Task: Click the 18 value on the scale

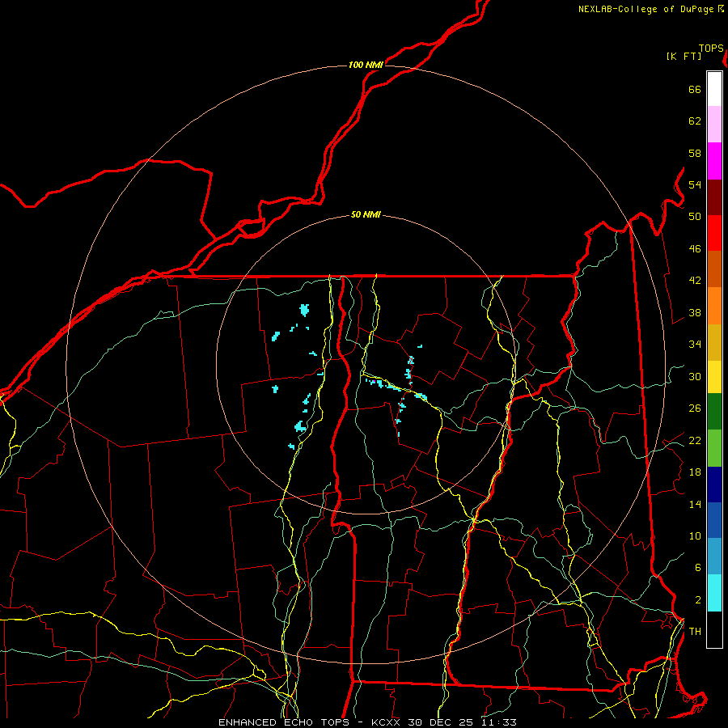Action: tap(695, 472)
